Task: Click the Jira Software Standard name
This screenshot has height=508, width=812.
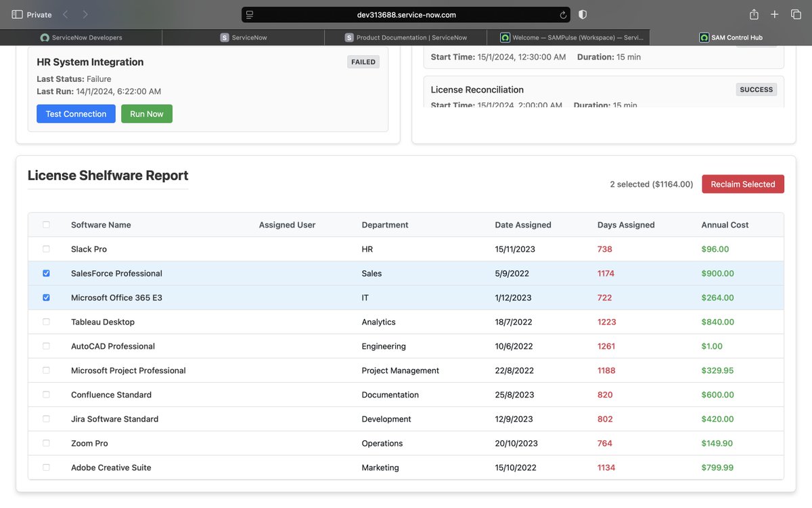Action: (x=114, y=419)
